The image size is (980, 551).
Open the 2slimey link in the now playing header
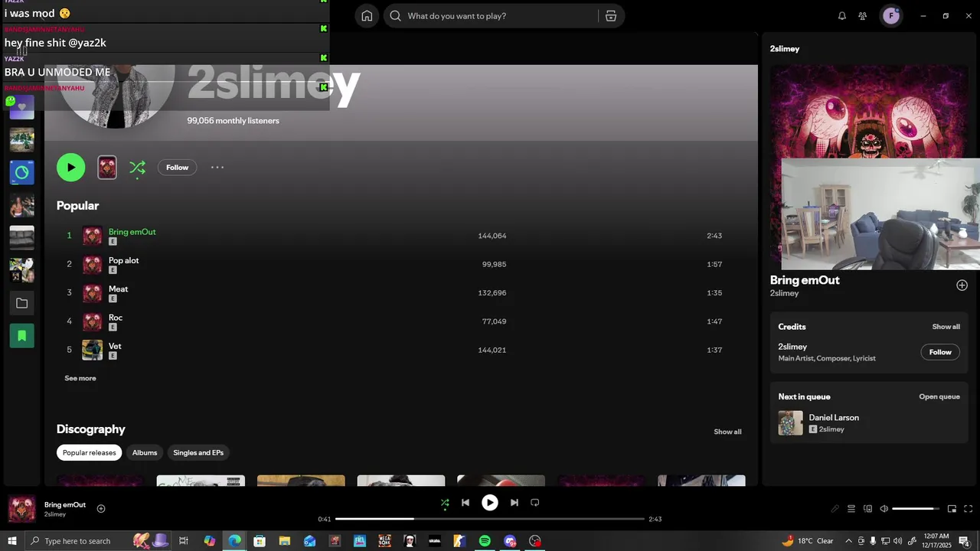785,49
